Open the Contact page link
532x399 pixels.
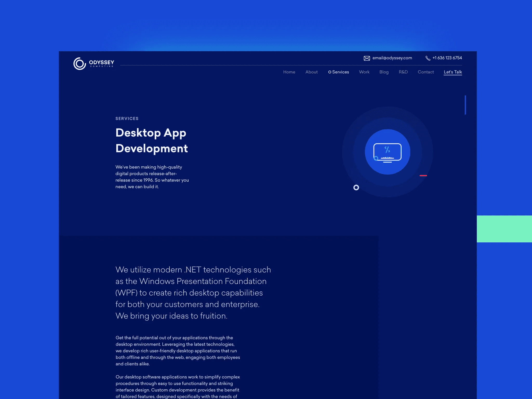coord(426,72)
